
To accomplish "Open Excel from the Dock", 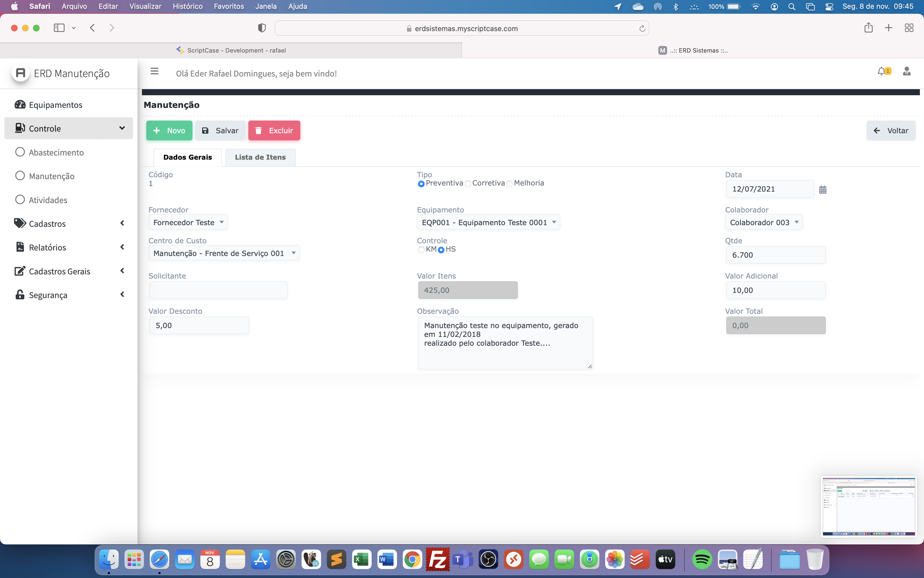I will click(x=362, y=560).
